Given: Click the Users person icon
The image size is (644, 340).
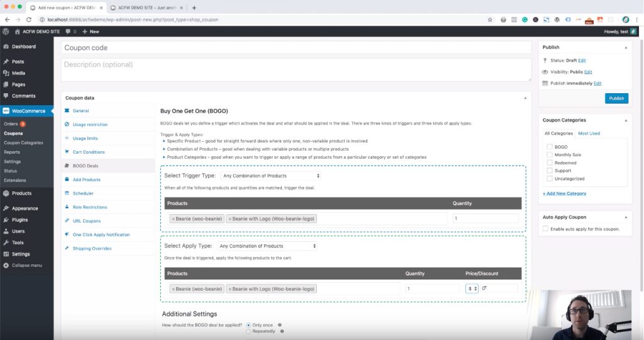Looking at the screenshot, I should 6,231.
